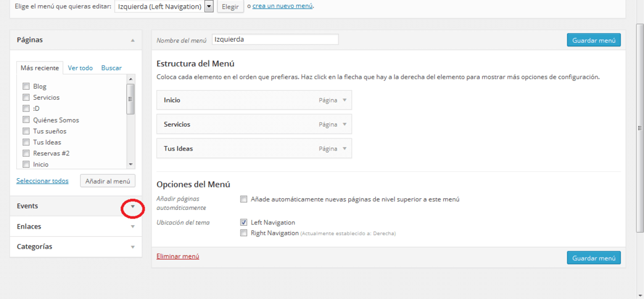Expand the Enlaces panel arrow
644x299 pixels.
click(x=132, y=227)
